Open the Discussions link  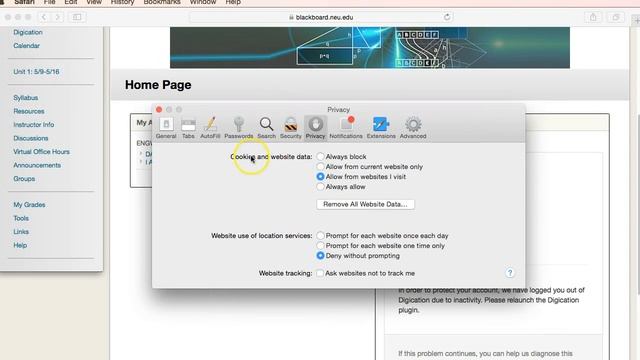[x=31, y=138]
